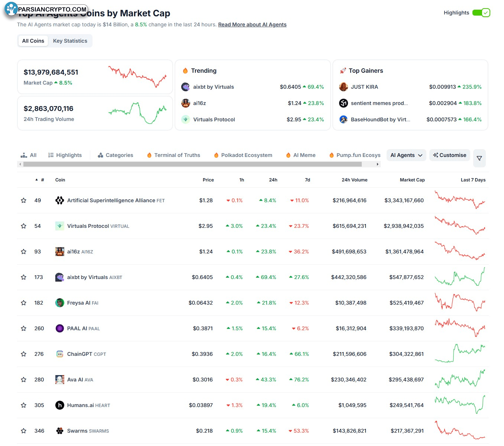Click the PAAL AI purple logo
This screenshot has height=446, width=504.
coord(59,328)
